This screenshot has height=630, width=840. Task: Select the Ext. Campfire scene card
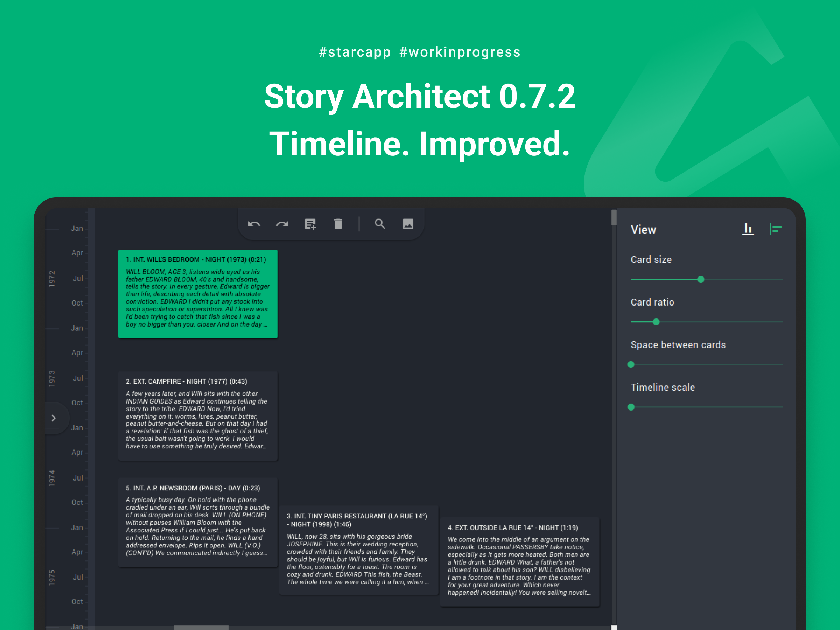click(x=197, y=415)
